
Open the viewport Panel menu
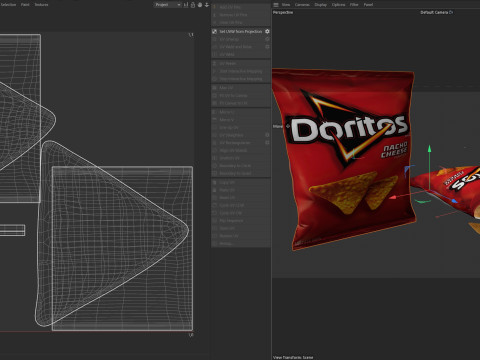[x=368, y=5]
